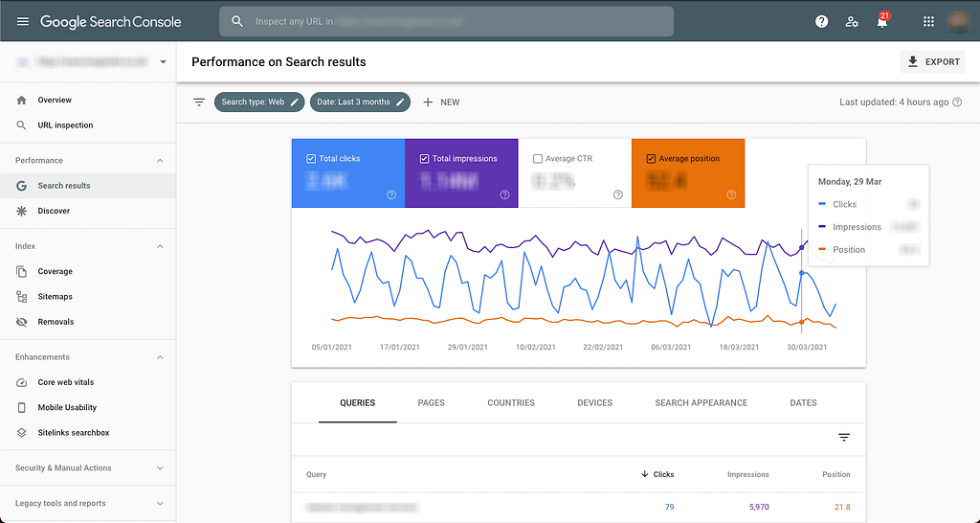
Task: Click the Google Search Console logo
Action: click(x=111, y=21)
